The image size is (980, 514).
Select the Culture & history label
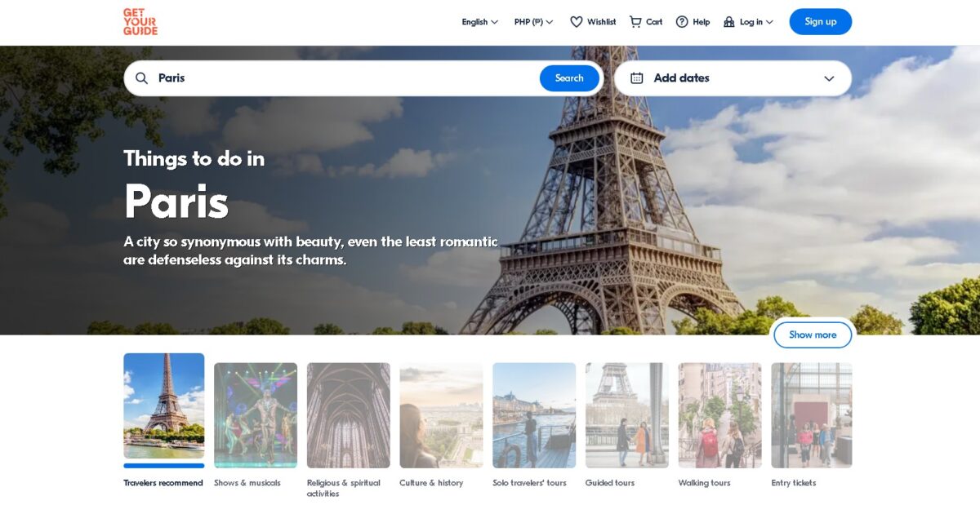click(431, 483)
